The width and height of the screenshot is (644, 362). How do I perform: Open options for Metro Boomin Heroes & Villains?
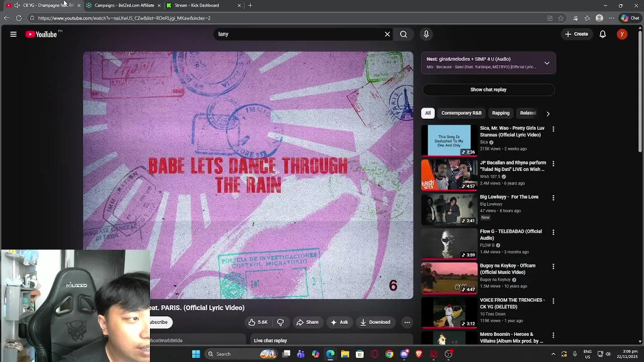click(553, 335)
